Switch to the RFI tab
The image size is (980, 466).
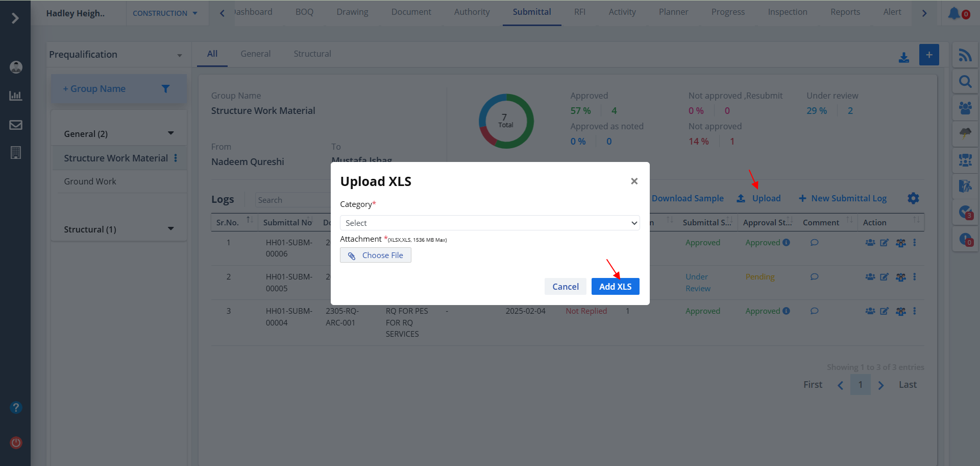[x=579, y=12]
